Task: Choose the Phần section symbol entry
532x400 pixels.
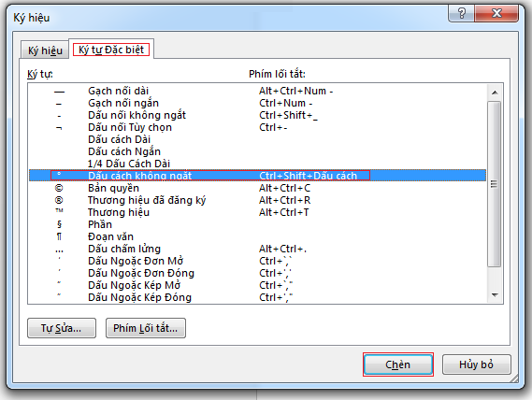Action: click(x=257, y=224)
